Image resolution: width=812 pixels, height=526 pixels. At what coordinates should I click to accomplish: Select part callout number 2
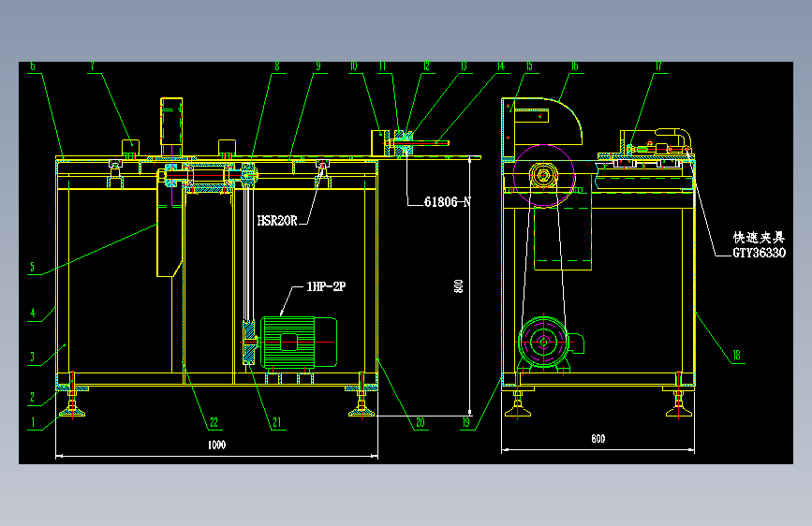(32, 398)
